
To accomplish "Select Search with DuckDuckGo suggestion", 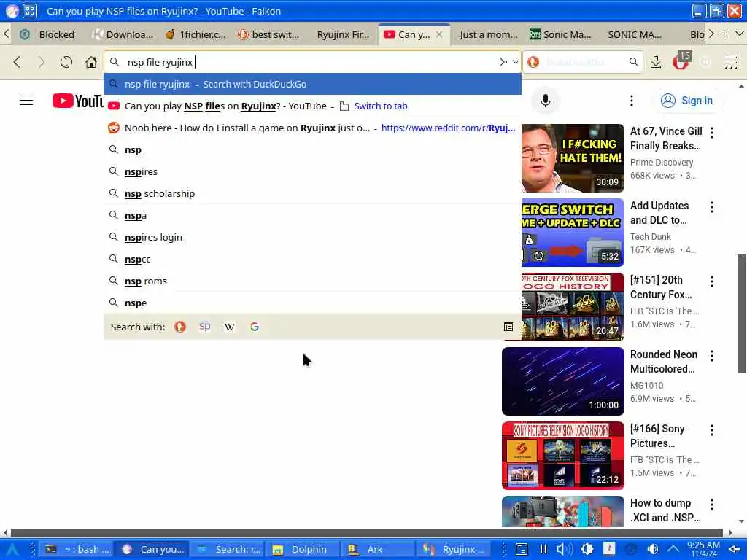I will 312,85.
